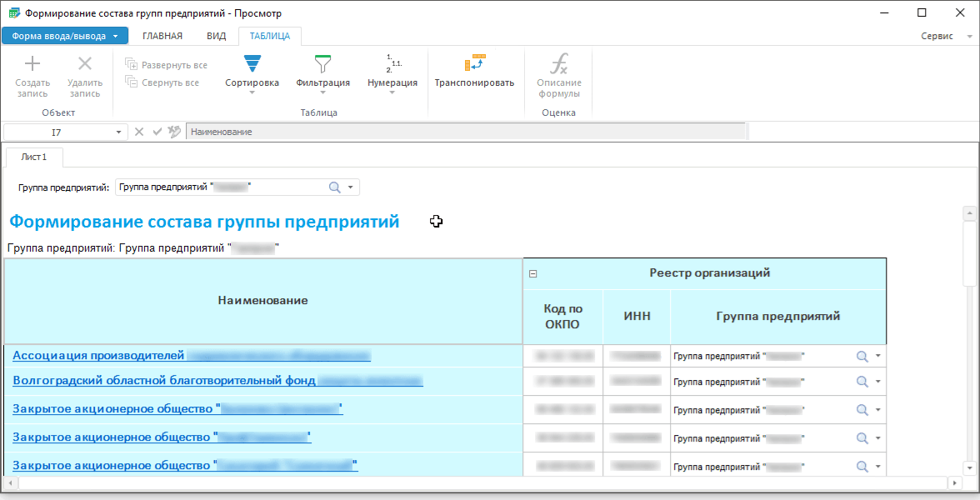This screenshot has height=500, width=980.
Task: Click the magnifier in the second Закрытое акционерное общество row
Action: 862,438
